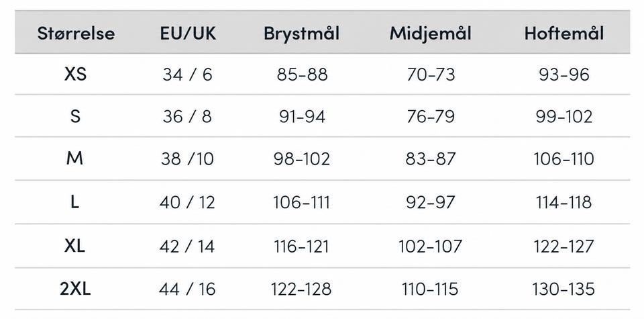Click the Midjemål column header

431,34
